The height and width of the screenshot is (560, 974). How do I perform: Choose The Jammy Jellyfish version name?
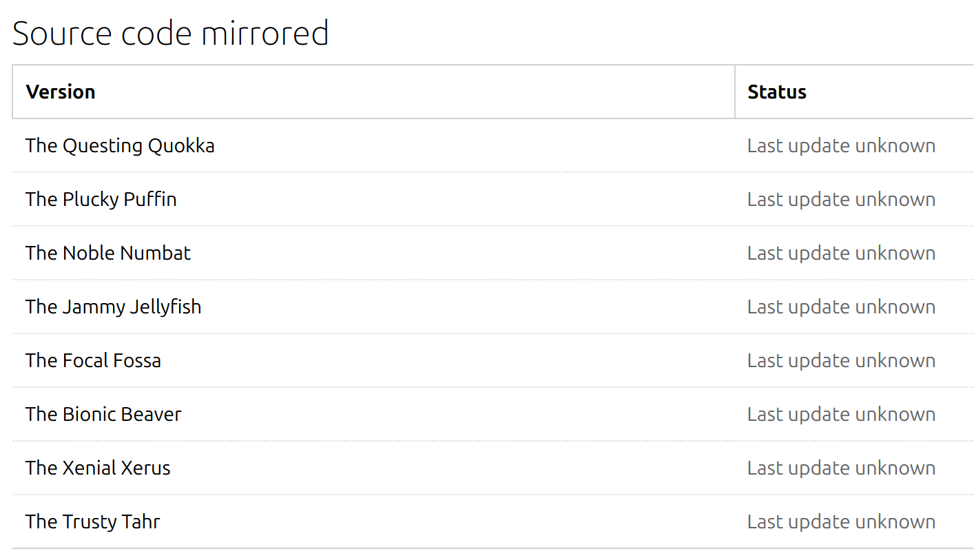pyautogui.click(x=114, y=307)
